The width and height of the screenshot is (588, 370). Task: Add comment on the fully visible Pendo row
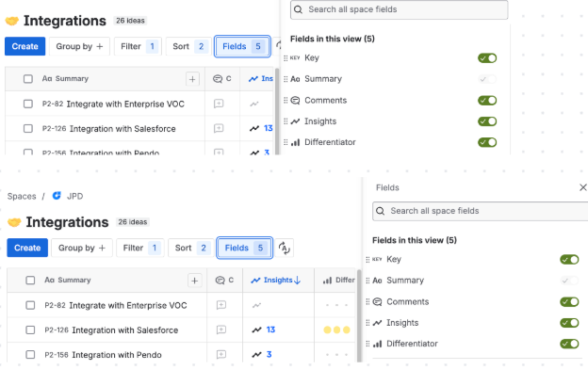(x=221, y=354)
